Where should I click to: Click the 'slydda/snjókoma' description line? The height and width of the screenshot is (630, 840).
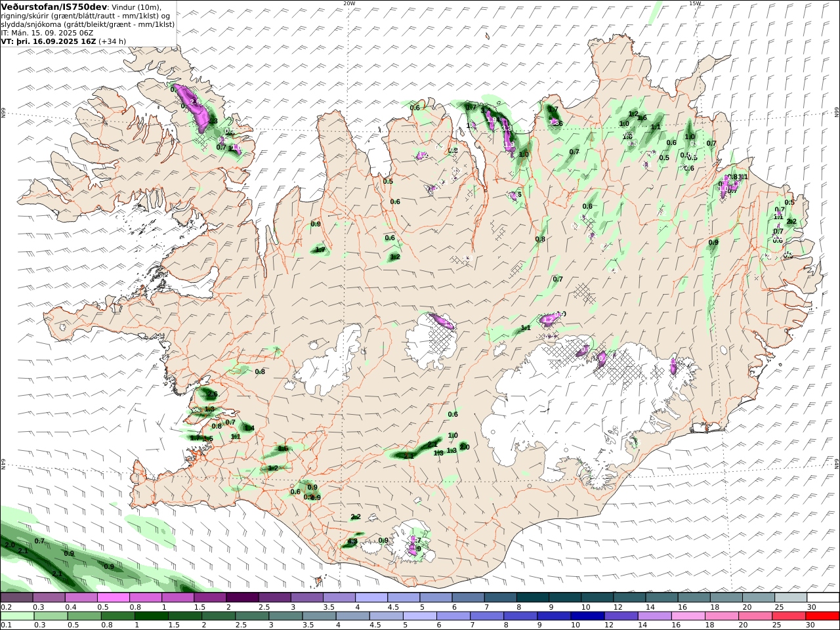87,24
